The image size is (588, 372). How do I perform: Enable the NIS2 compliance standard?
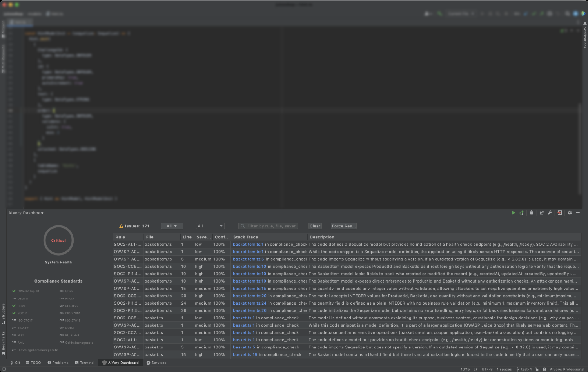point(18,335)
